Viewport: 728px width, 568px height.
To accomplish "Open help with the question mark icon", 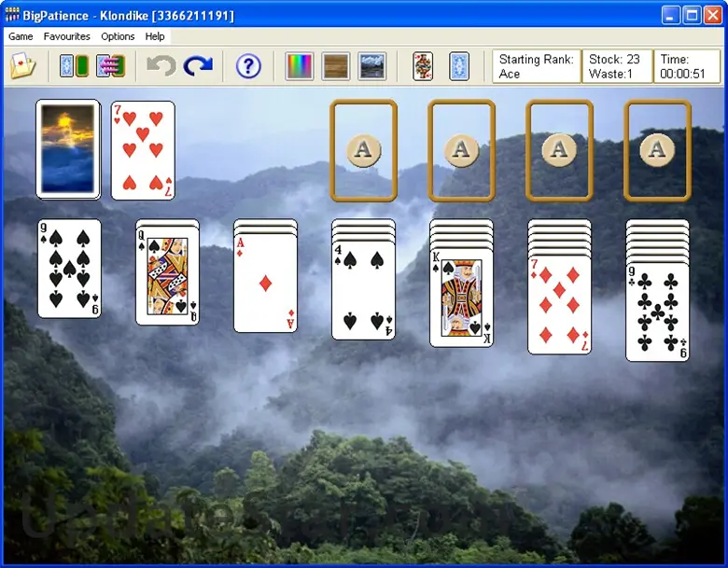I will tap(248, 66).
